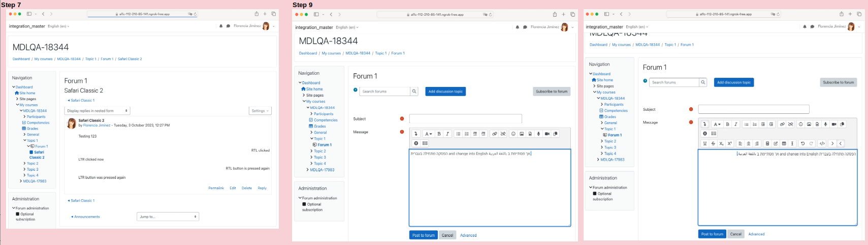Open accessibility checker in the collapsed-toolbar window
The height and width of the screenshot is (245, 868).
pyautogui.click(x=416, y=143)
